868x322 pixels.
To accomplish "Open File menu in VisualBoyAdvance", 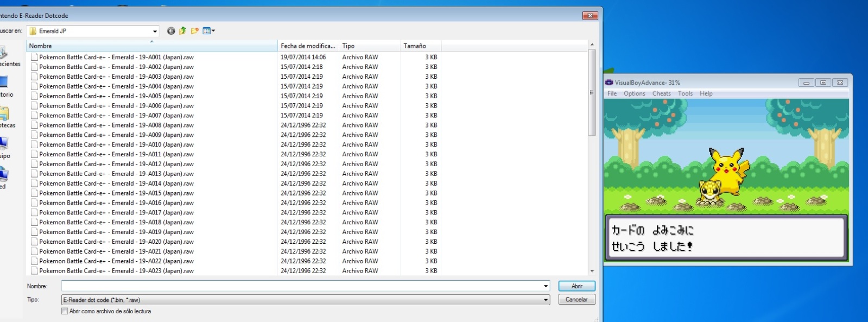I will click(x=612, y=93).
